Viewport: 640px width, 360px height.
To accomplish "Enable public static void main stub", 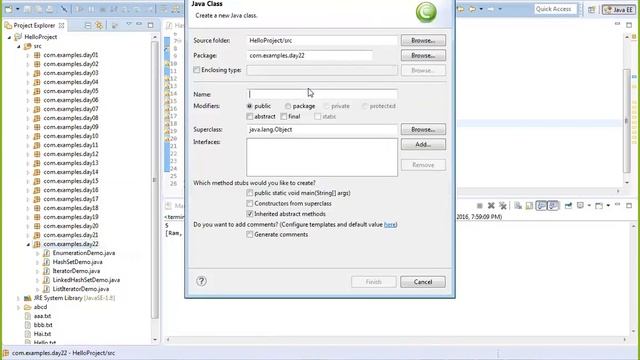I will tap(249, 193).
